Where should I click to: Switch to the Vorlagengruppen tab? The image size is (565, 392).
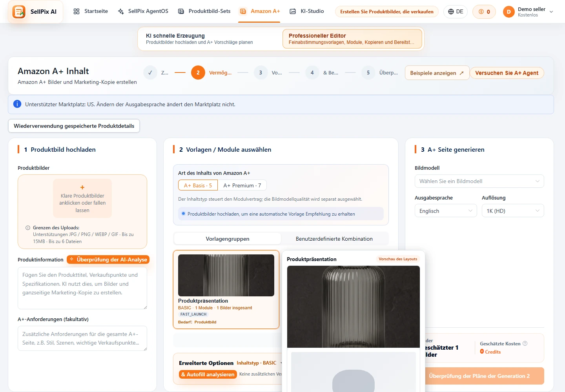(x=228, y=239)
